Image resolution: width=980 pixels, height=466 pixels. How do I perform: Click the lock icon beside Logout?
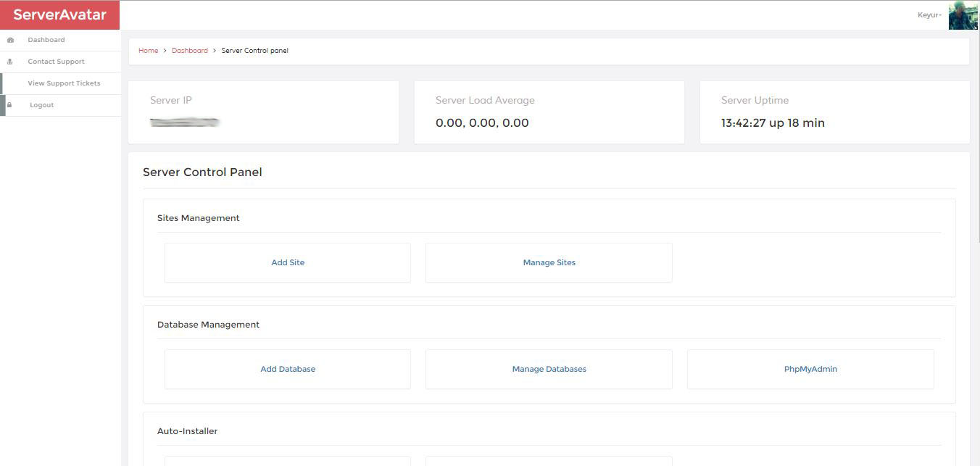pos(9,105)
